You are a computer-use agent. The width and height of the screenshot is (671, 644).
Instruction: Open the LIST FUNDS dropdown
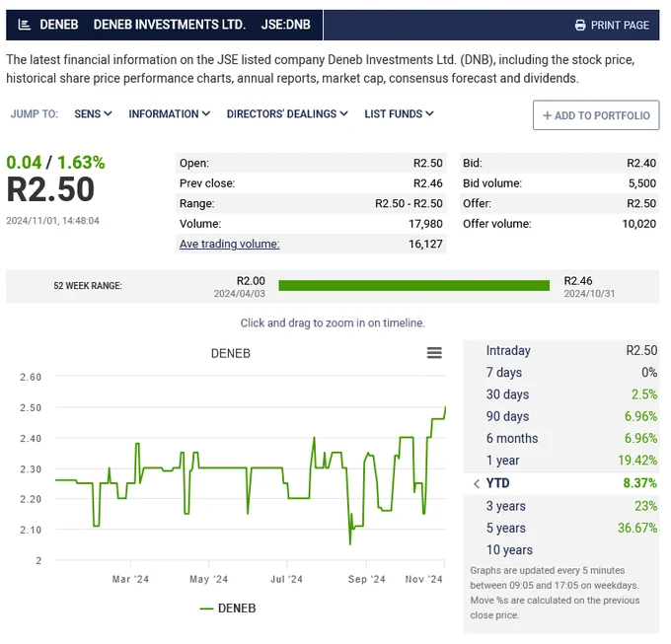pyautogui.click(x=399, y=113)
